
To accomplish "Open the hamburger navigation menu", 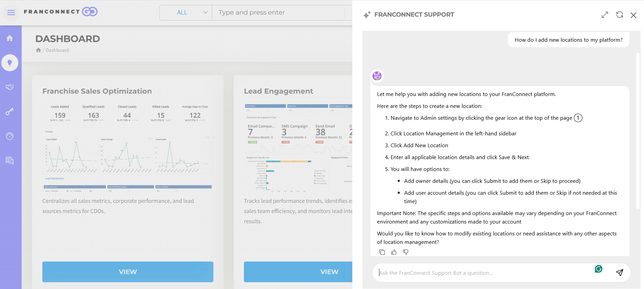I will point(11,13).
